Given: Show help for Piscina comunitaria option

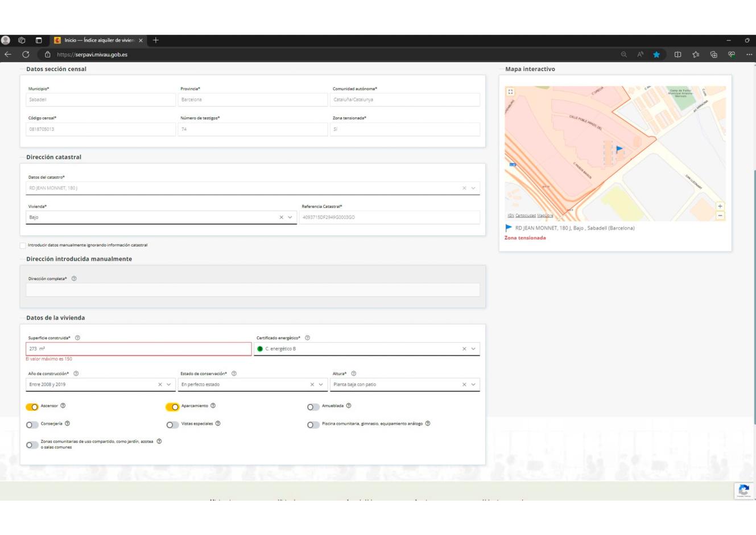Looking at the screenshot, I should [428, 423].
